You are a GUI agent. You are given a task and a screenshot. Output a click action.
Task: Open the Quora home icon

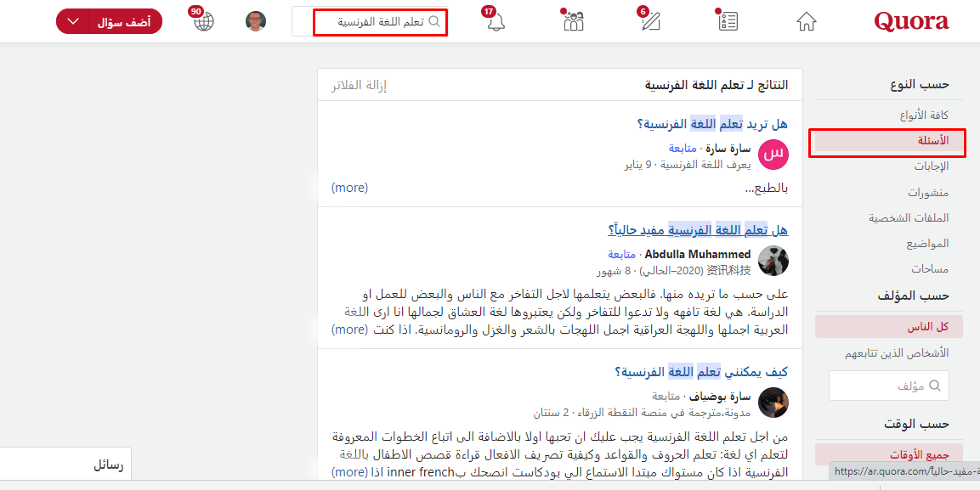[x=806, y=22]
